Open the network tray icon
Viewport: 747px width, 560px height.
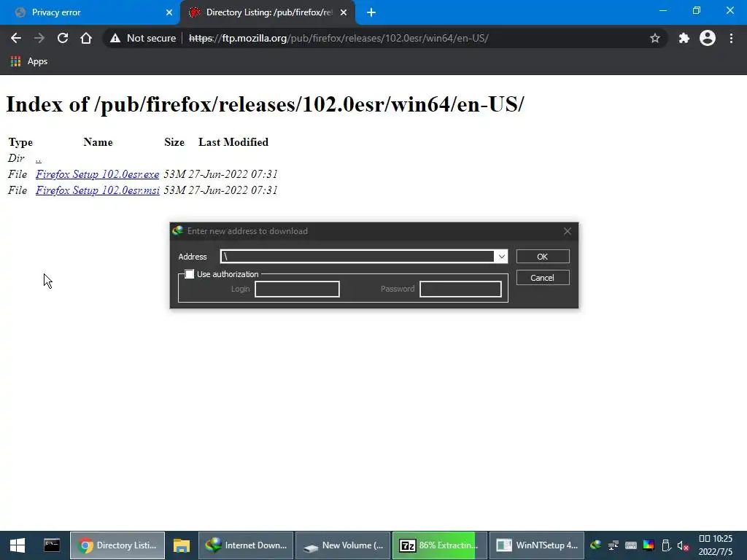[x=613, y=545]
